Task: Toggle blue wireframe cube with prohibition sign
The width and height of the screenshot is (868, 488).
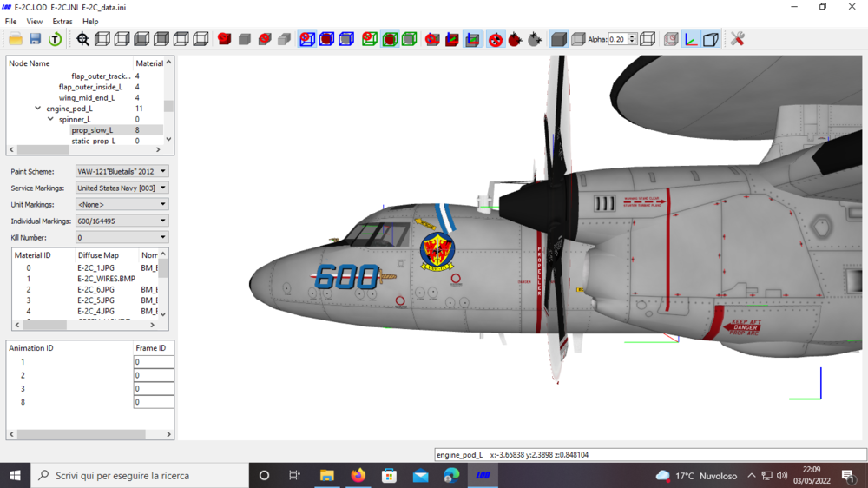Action: point(307,39)
